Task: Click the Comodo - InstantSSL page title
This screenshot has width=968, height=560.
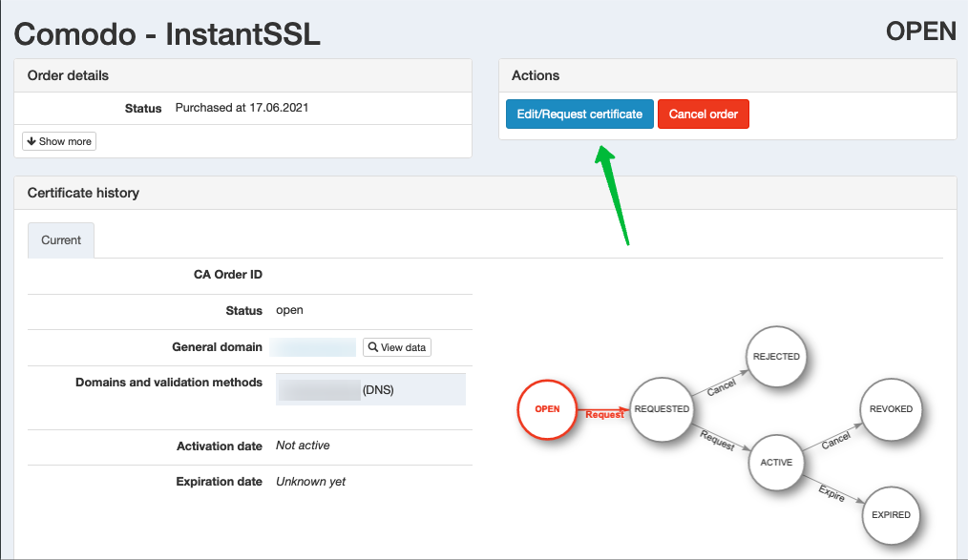Action: point(167,34)
